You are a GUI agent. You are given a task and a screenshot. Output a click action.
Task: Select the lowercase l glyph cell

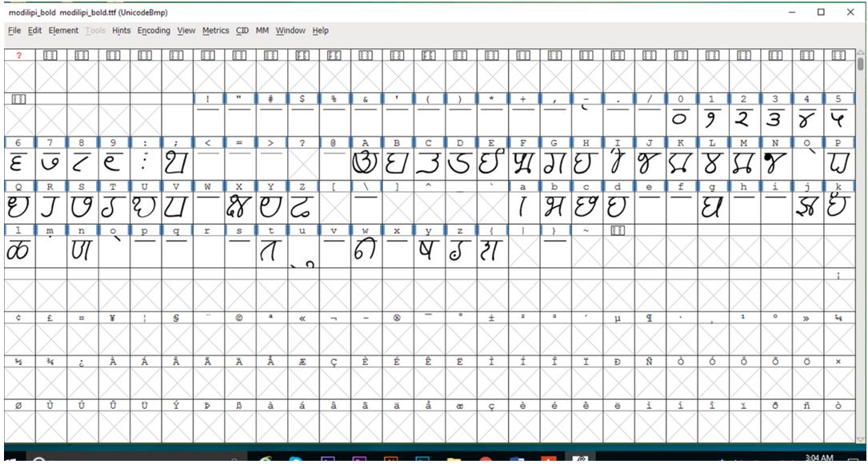19,251
